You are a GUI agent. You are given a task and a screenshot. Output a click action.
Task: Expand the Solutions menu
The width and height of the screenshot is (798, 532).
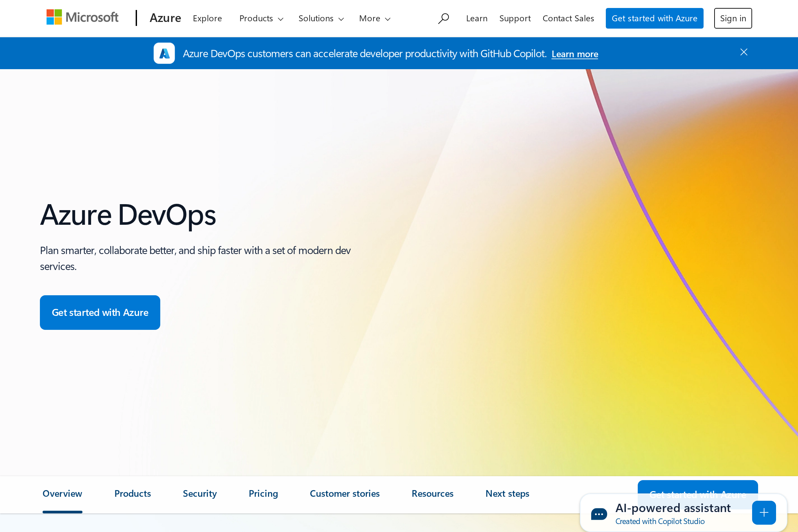[x=321, y=18]
